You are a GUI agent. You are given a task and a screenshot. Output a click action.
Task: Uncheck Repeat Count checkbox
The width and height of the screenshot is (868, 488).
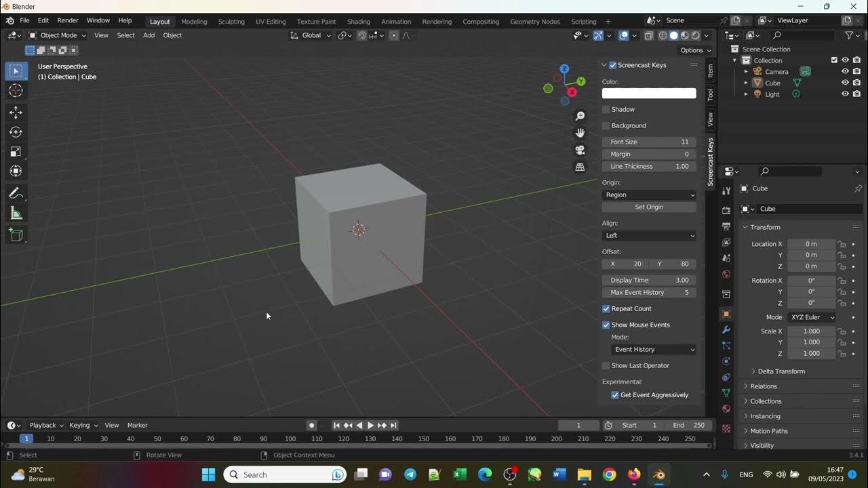coord(606,308)
